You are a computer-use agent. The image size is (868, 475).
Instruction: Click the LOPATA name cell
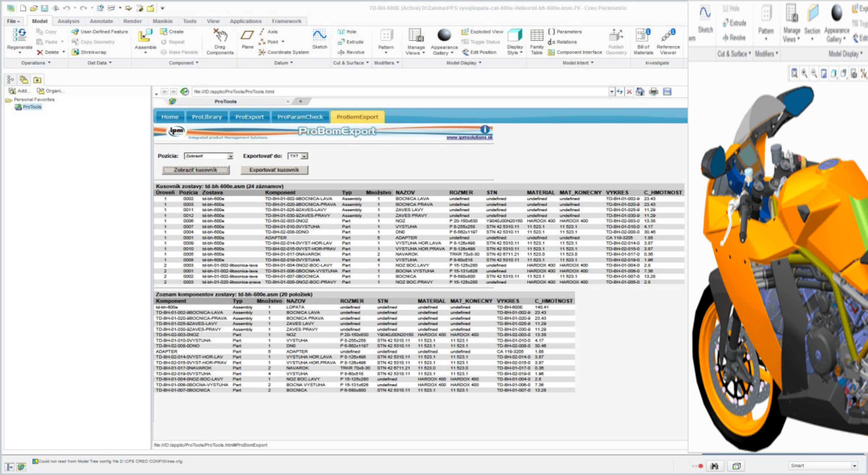pyautogui.click(x=295, y=307)
